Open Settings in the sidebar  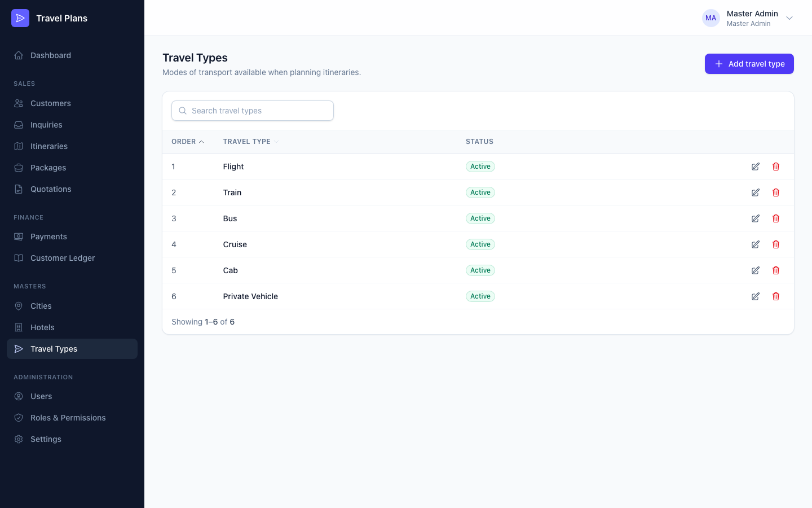(72, 439)
